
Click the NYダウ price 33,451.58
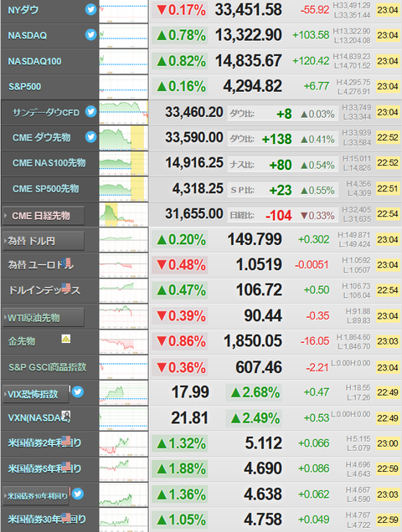[x=249, y=10]
